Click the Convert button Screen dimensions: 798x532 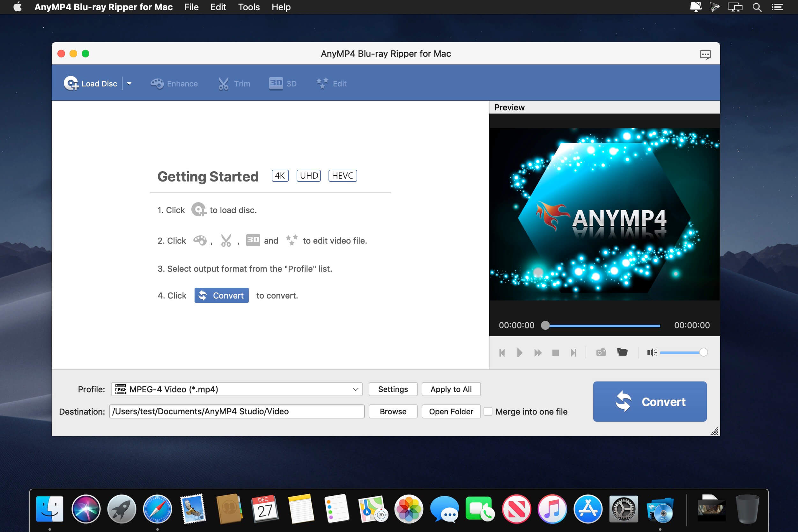point(649,401)
